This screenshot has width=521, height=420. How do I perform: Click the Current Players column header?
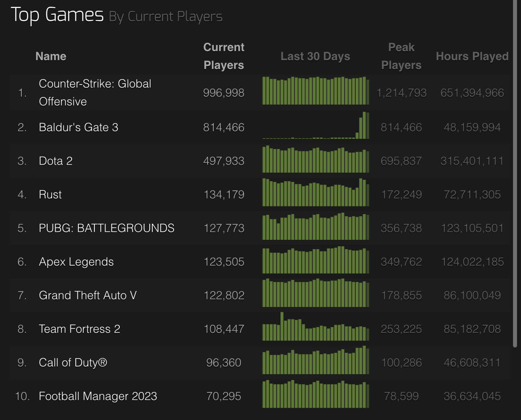pos(224,56)
